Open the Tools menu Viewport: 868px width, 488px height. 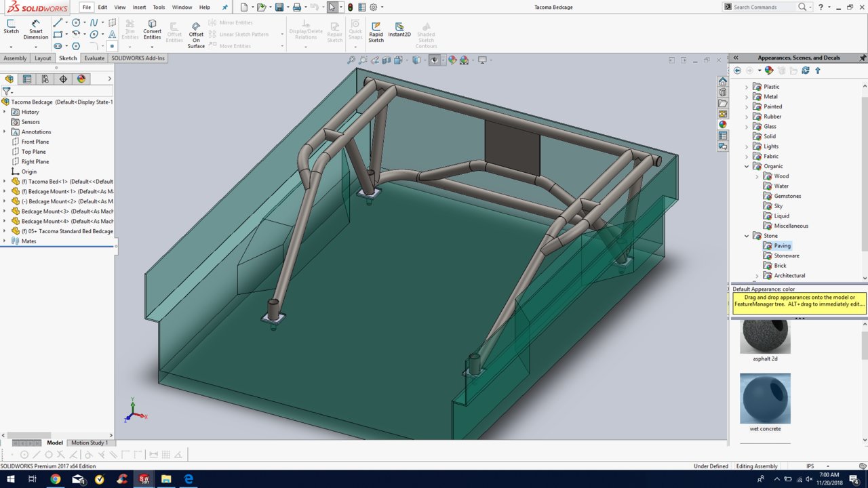[x=159, y=7]
